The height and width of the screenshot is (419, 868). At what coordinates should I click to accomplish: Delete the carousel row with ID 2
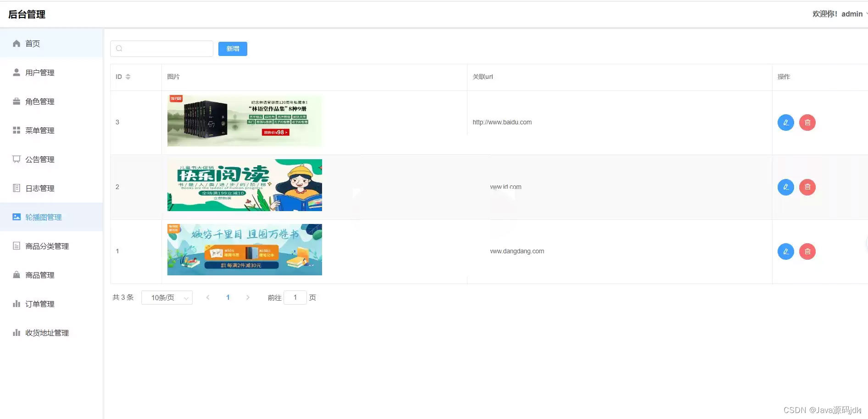807,187
